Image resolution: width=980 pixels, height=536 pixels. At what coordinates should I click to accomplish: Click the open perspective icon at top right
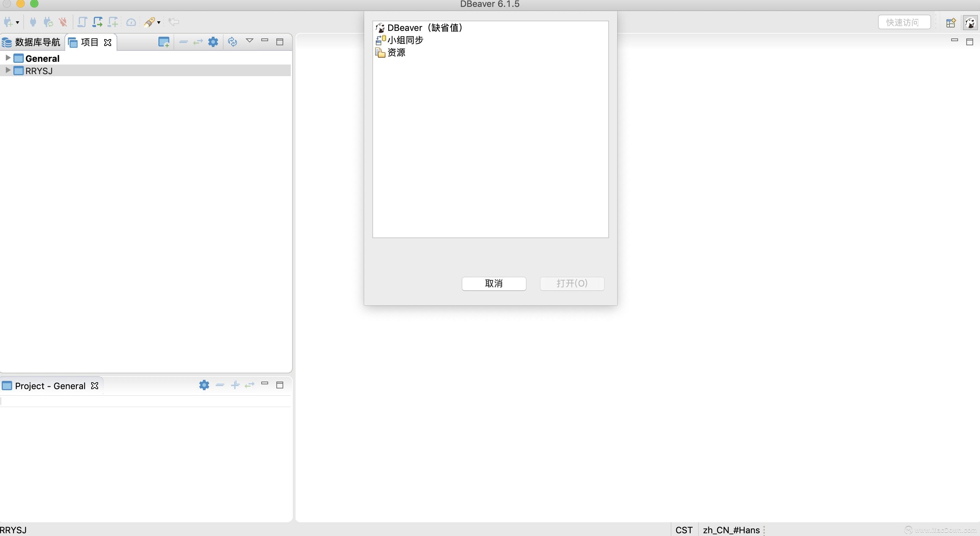[951, 22]
